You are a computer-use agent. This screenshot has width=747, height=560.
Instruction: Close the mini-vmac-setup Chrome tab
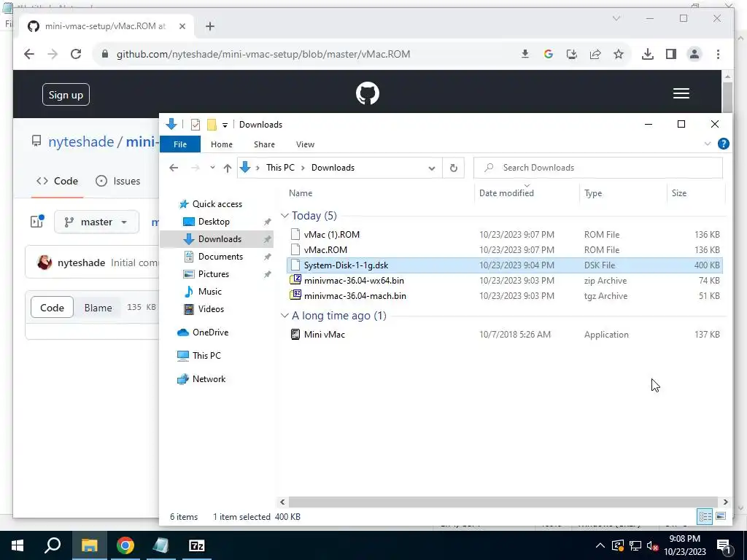[x=182, y=26]
